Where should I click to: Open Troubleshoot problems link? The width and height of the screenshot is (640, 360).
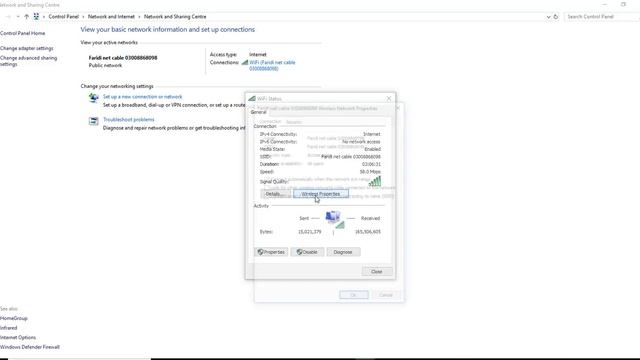click(x=129, y=120)
